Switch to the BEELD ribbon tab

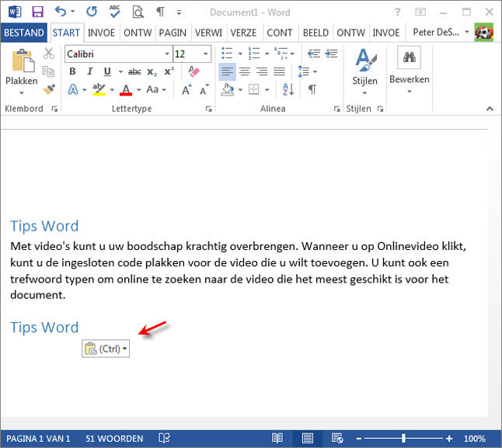coord(315,33)
